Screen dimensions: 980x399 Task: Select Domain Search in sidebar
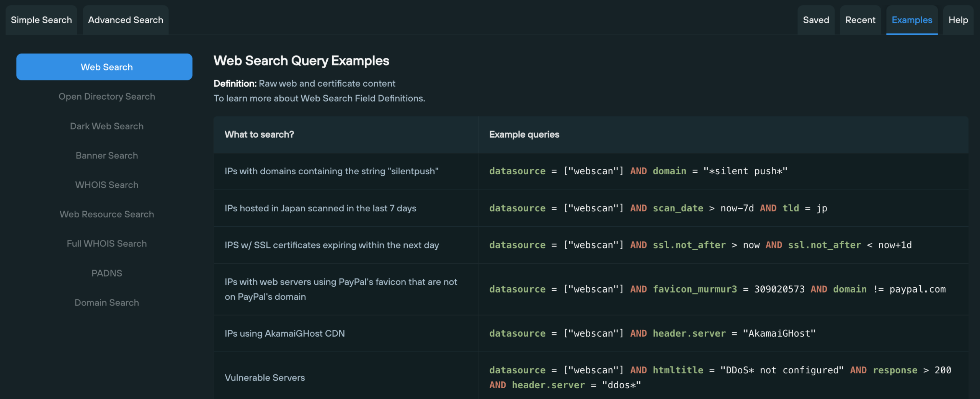coord(106,303)
